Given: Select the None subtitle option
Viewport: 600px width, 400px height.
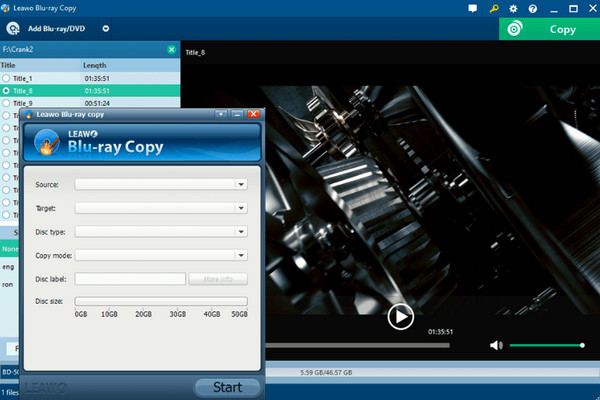Looking at the screenshot, I should pos(10,249).
